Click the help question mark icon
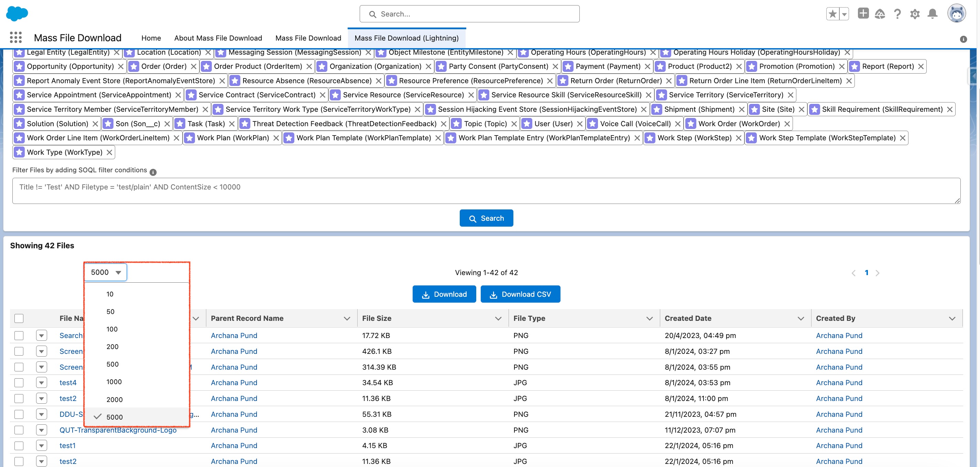 tap(897, 14)
